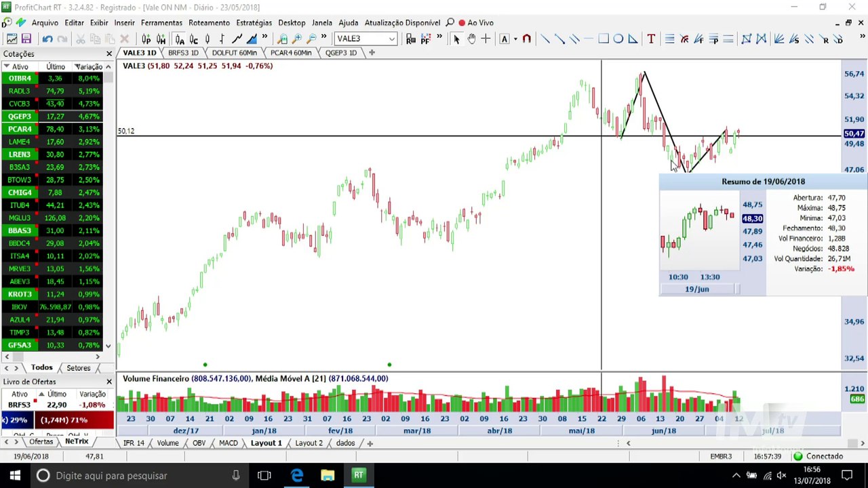This screenshot has height=488, width=868.
Task: Switch to the candlestick chart type
Action: (x=208, y=39)
